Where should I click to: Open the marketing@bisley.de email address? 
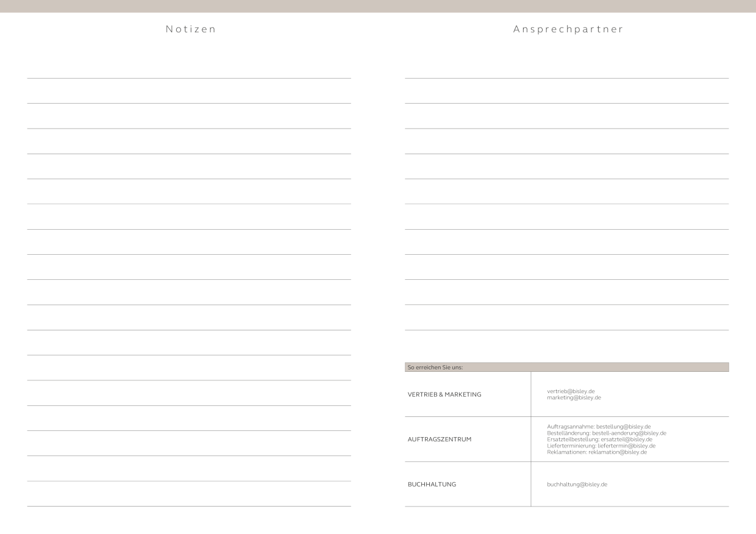click(574, 397)
